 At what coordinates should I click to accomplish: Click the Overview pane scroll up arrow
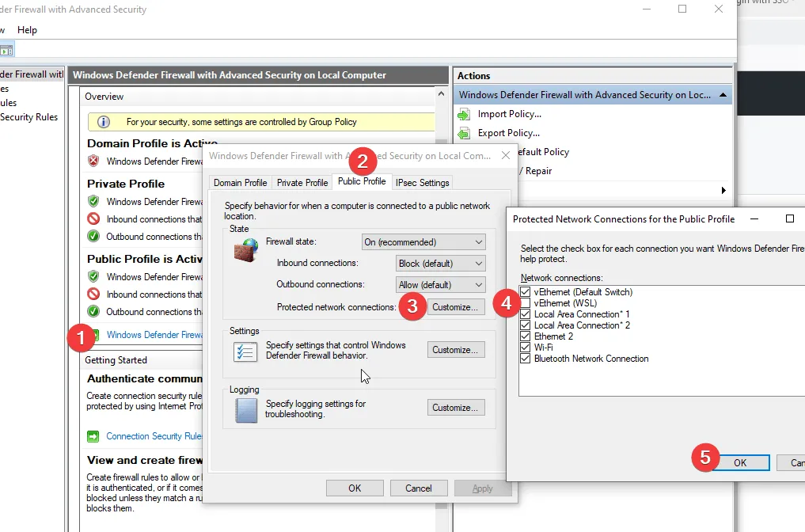click(x=441, y=94)
